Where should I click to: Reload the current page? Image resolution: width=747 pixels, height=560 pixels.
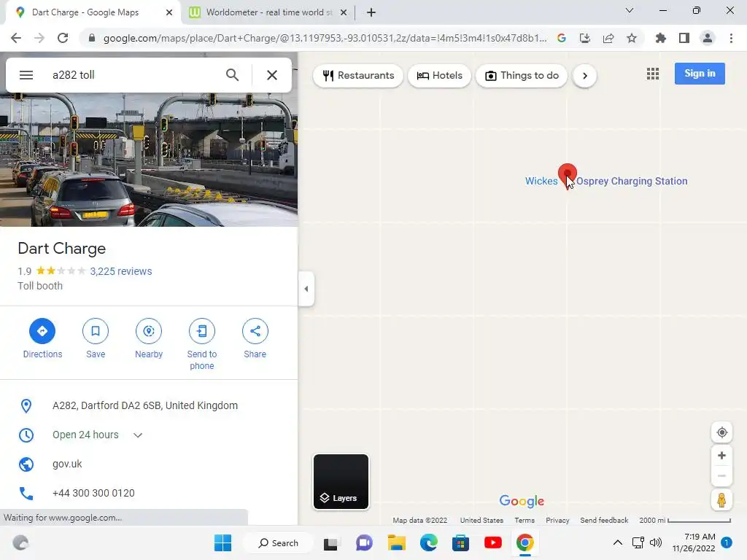click(63, 38)
